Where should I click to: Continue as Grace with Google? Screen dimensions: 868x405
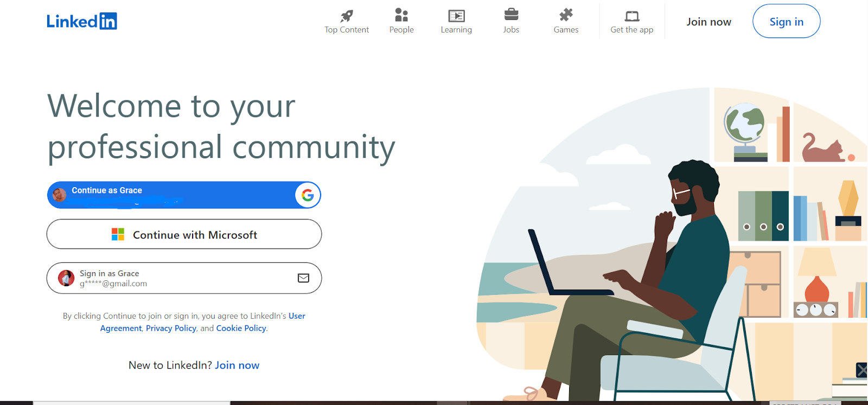pos(184,195)
